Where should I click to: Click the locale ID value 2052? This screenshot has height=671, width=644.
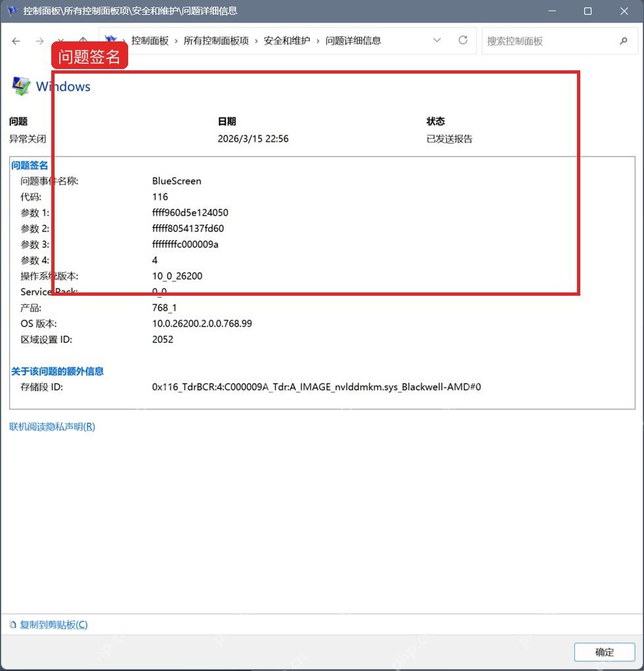tap(162, 339)
